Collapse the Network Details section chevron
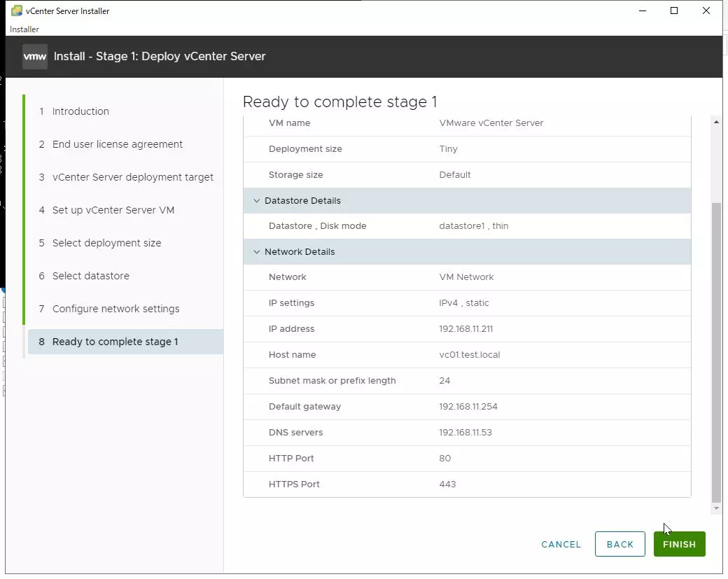This screenshot has height=579, width=728. coord(256,251)
